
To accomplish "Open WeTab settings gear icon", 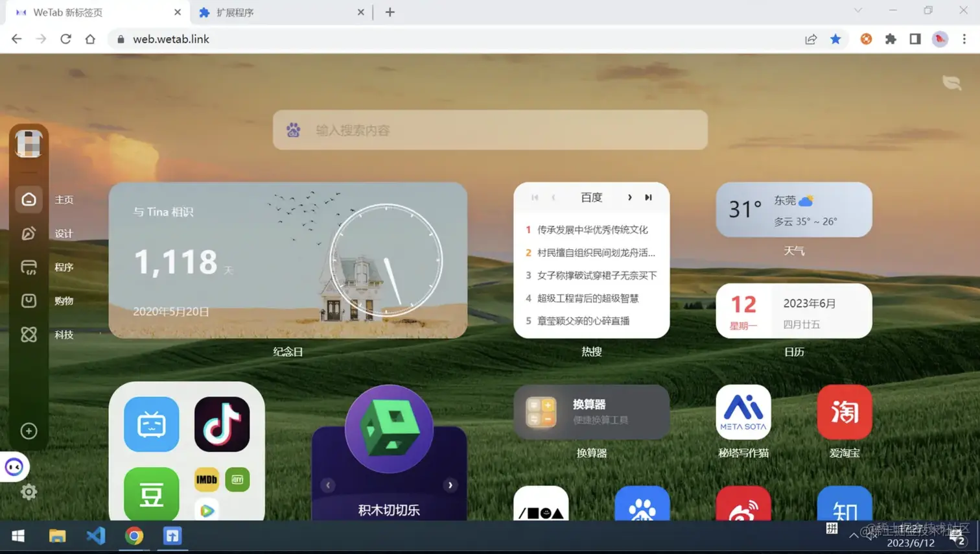I will (29, 492).
